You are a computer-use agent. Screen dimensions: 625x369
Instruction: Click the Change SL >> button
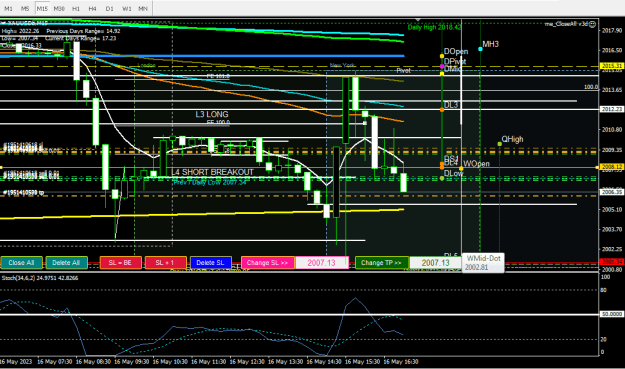(x=267, y=263)
